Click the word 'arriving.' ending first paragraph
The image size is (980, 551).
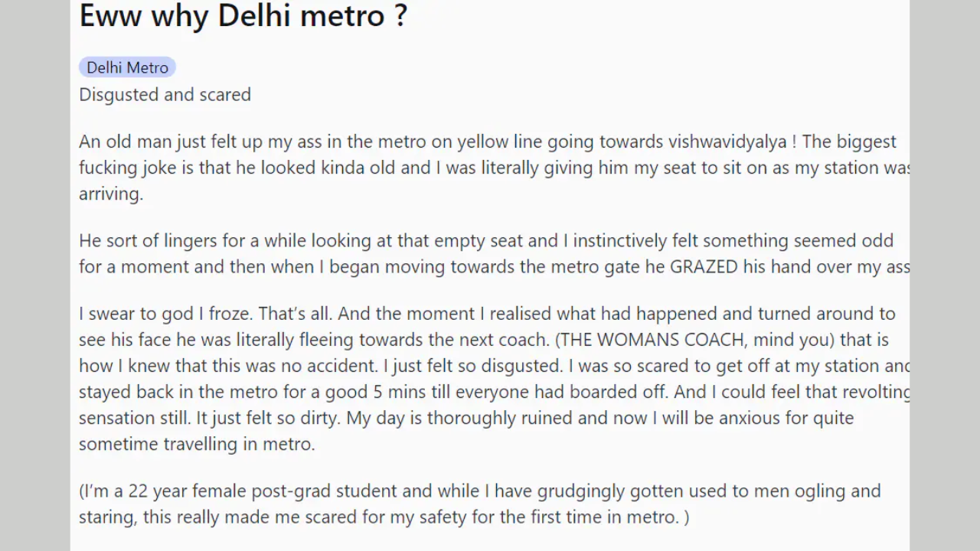[111, 194]
